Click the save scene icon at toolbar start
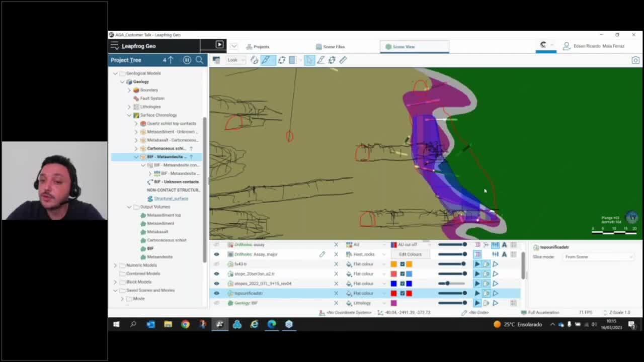This screenshot has height=362, width=644. coord(216,60)
